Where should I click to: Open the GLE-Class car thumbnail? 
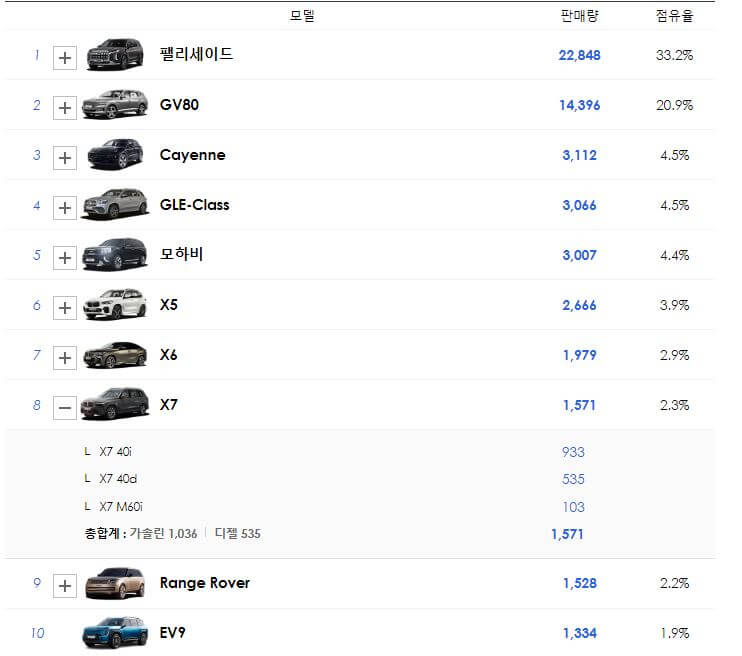pyautogui.click(x=115, y=204)
